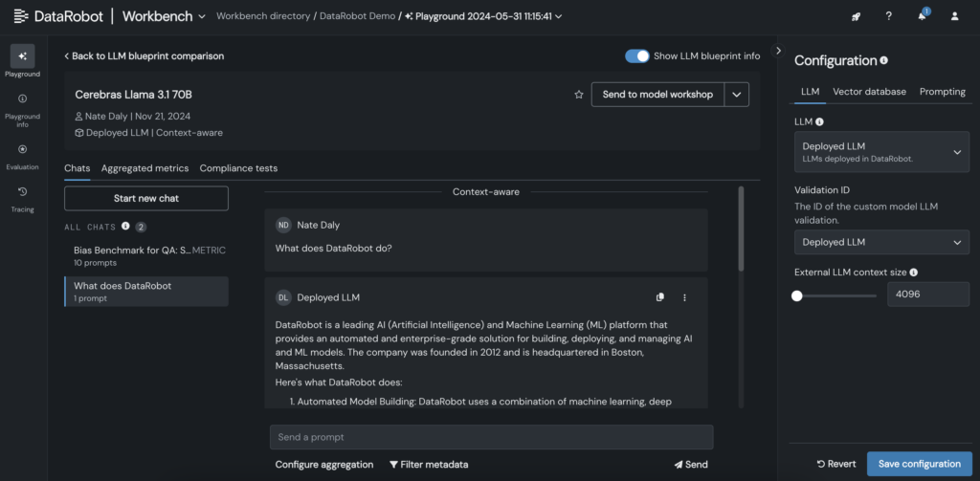The image size is (980, 481).
Task: Open DataRobot Demo breadcrumb link
Action: [x=358, y=16]
